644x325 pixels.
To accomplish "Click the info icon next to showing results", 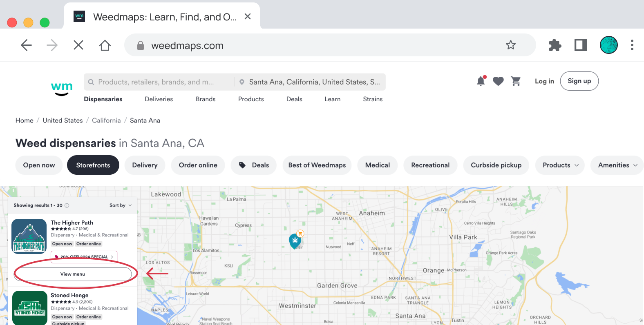I will (x=67, y=205).
